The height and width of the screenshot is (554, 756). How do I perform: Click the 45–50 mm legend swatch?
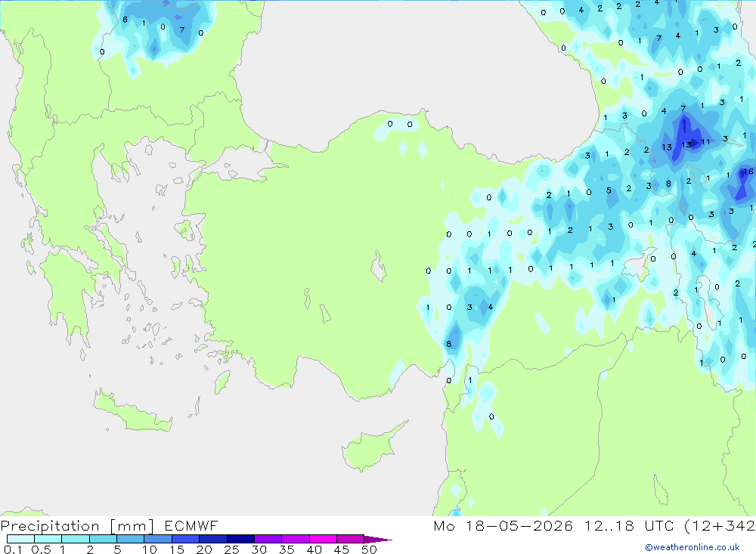point(351,539)
